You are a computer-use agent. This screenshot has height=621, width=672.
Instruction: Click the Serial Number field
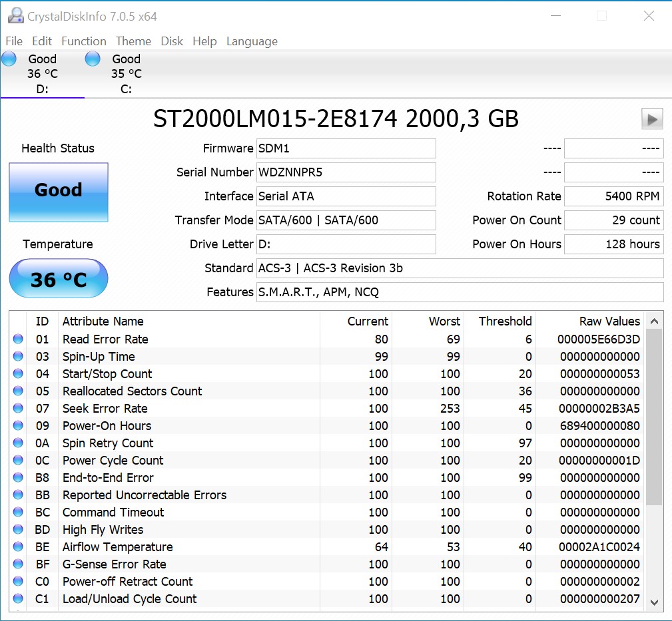[346, 172]
